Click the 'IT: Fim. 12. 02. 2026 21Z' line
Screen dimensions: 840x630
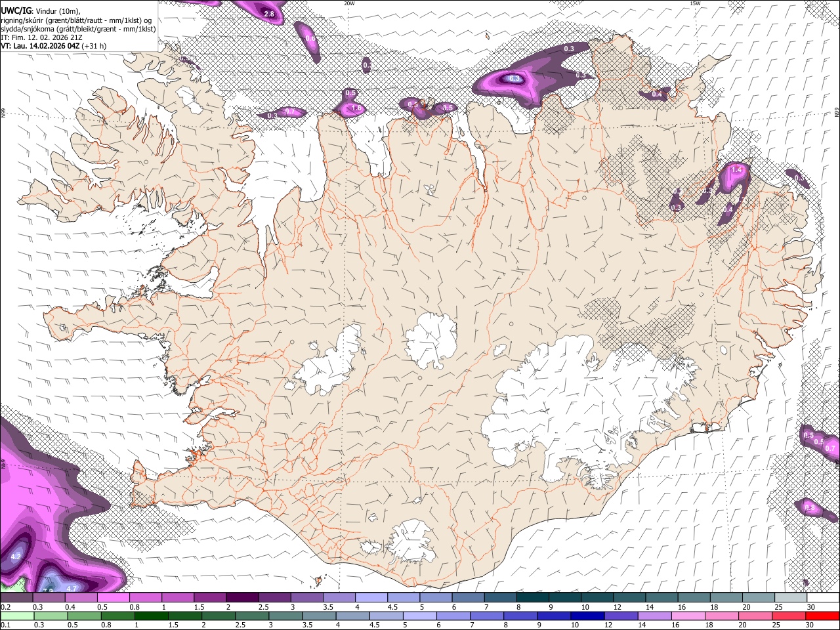coord(42,37)
